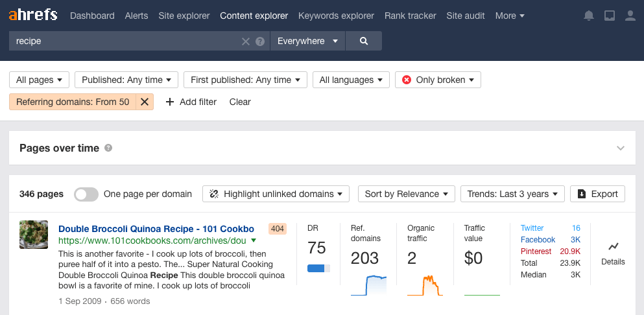Open Highlight unlinked domains dropdown

276,194
